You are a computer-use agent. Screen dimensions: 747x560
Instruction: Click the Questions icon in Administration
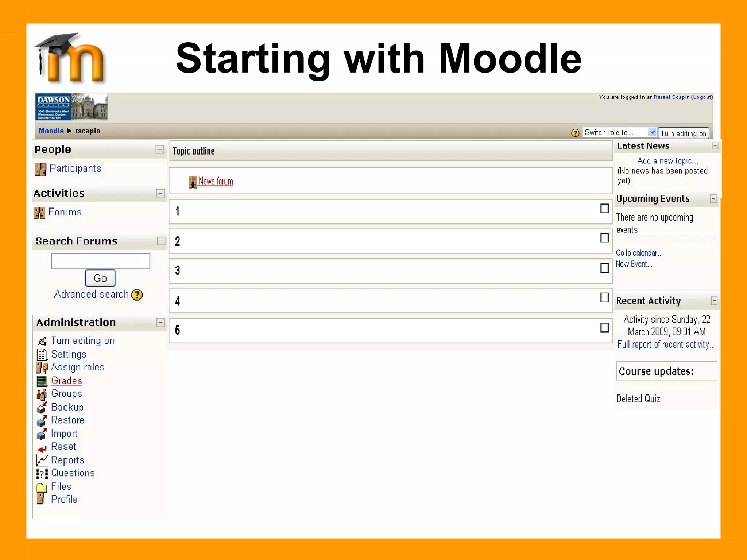tap(42, 474)
